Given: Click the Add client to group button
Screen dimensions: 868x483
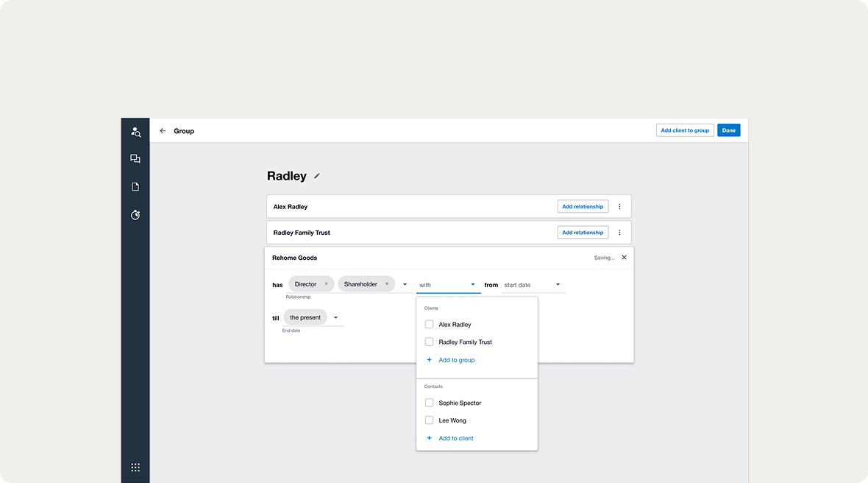Looking at the screenshot, I should pyautogui.click(x=685, y=130).
